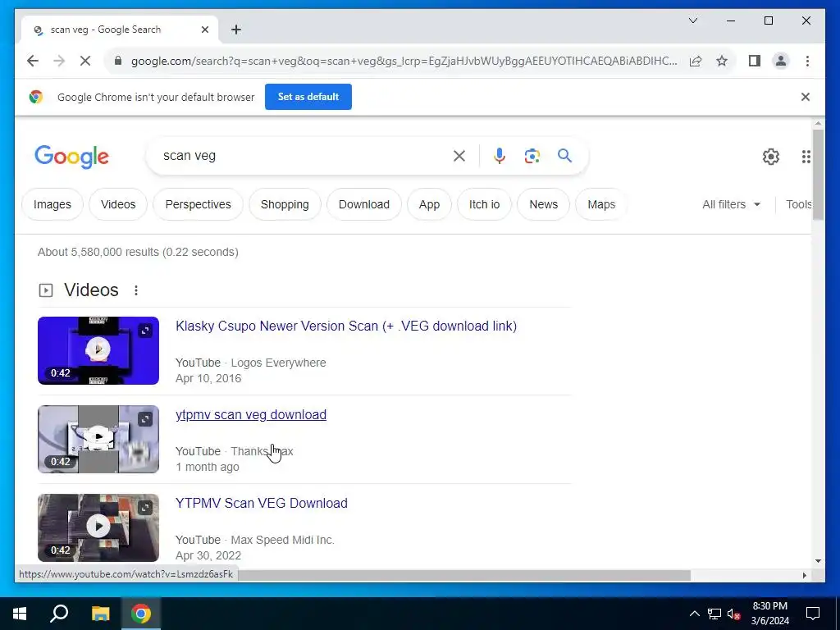This screenshot has width=840, height=630.
Task: Open Windows taskbar search
Action: pos(59,614)
